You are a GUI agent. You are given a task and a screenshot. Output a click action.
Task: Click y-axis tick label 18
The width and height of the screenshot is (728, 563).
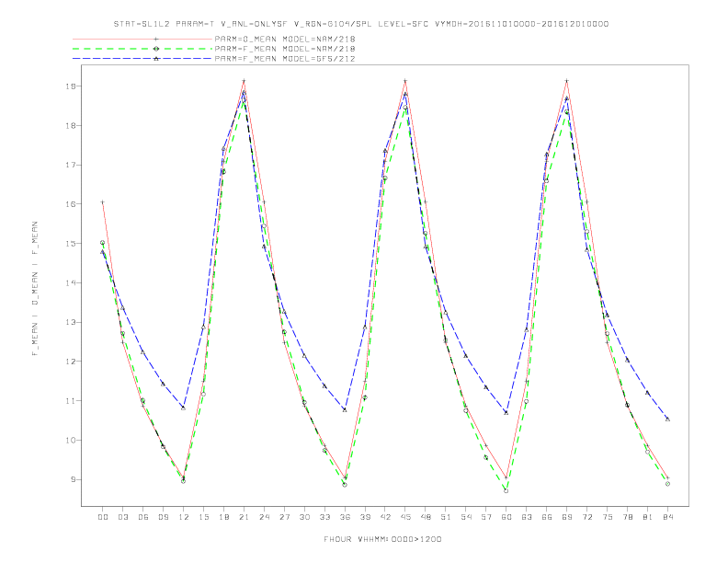point(71,125)
